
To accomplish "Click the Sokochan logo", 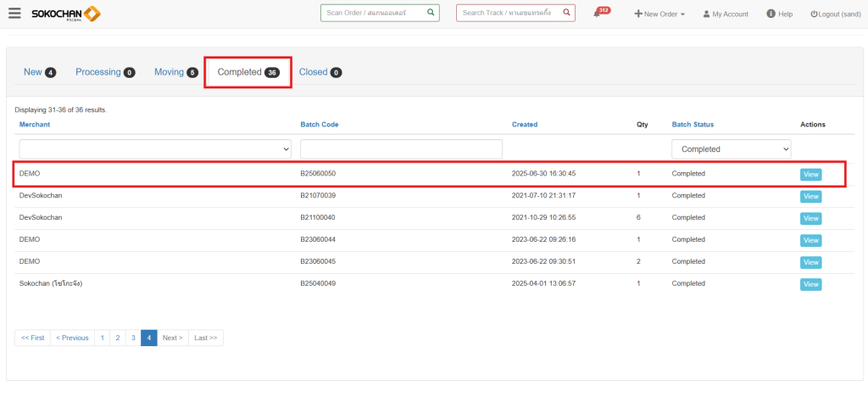I will tap(66, 14).
